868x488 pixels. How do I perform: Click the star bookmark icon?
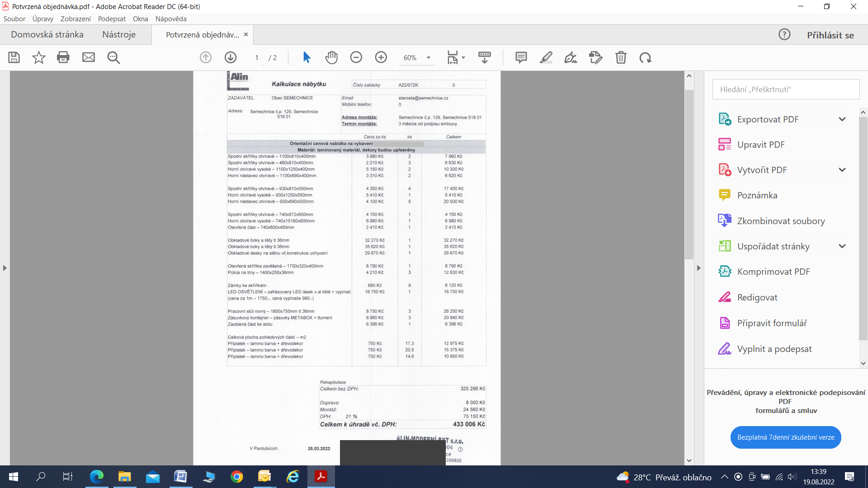pos(39,57)
